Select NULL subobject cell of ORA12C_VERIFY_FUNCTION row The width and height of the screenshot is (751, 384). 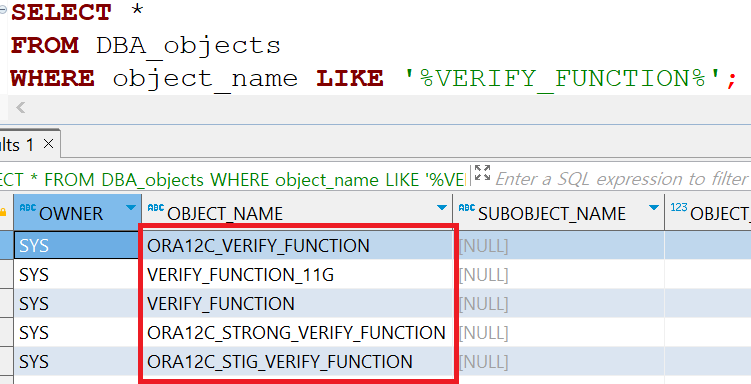[558, 246]
